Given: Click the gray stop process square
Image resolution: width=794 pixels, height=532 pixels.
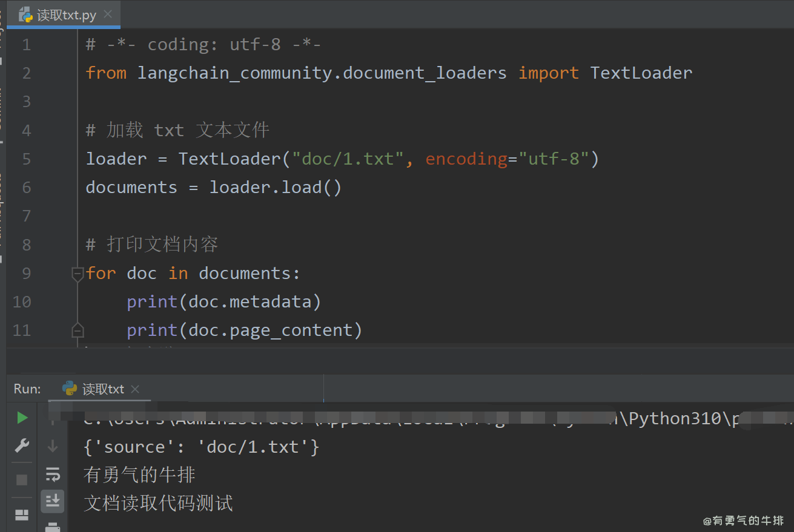Looking at the screenshot, I should click(22, 480).
